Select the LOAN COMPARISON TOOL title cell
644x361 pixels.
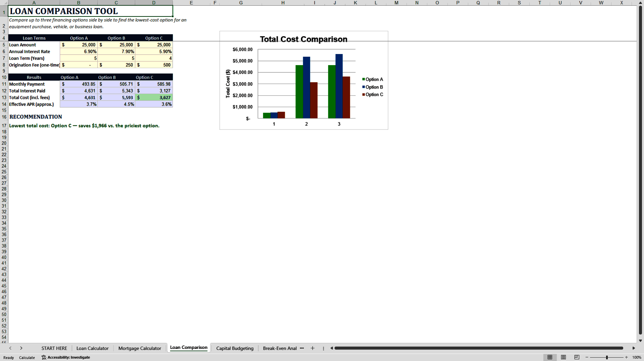click(90, 11)
